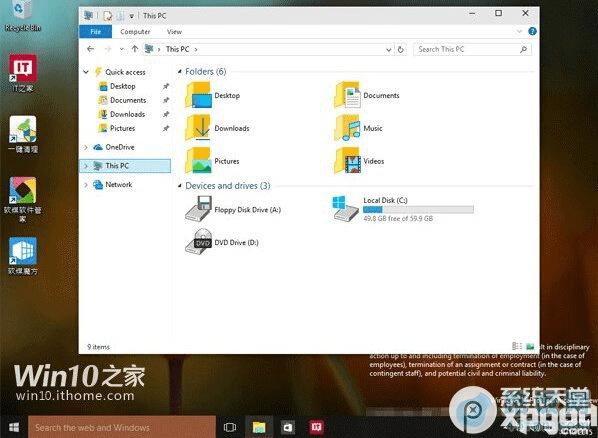The image size is (598, 438).
Task: Expand the OneDrive tree node
Action: pos(86,147)
